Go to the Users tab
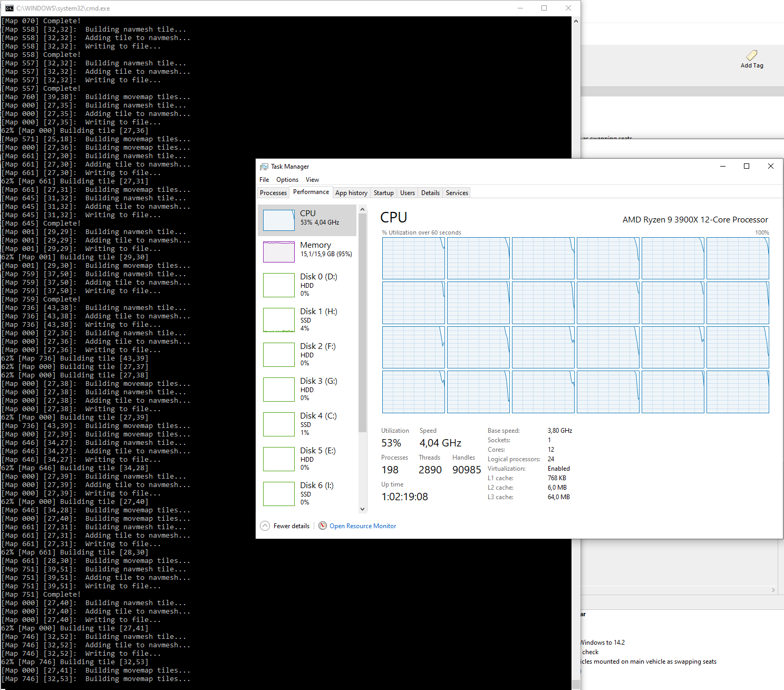Screen dimensions: 784x690 coord(408,193)
